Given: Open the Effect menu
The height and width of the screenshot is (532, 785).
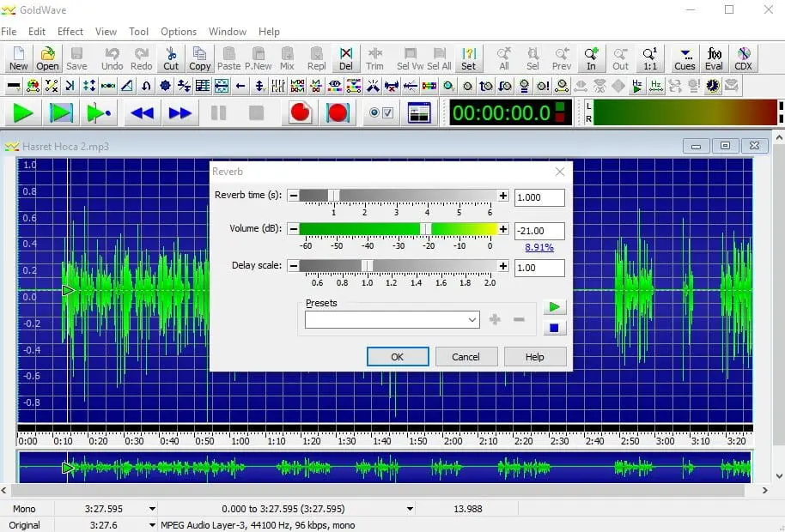Looking at the screenshot, I should pyautogui.click(x=70, y=32).
